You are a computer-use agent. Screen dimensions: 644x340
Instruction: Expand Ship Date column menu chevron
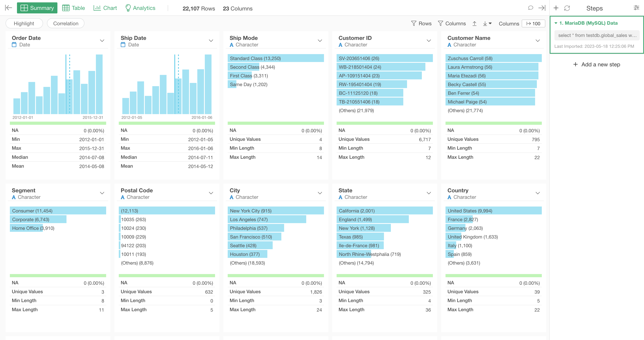211,40
